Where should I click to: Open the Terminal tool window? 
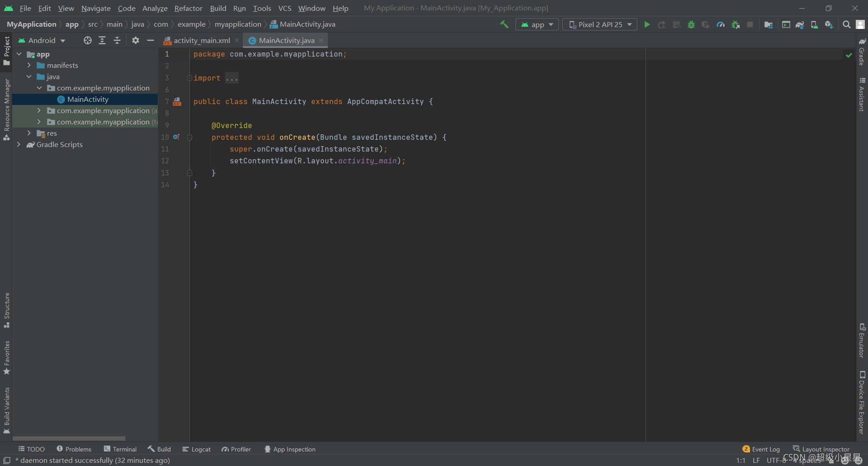120,449
